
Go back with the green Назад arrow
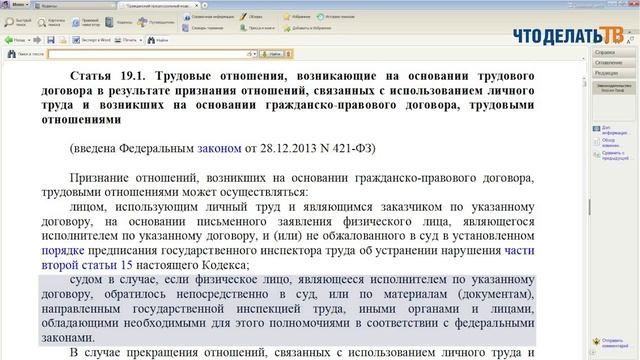pyautogui.click(x=15, y=40)
